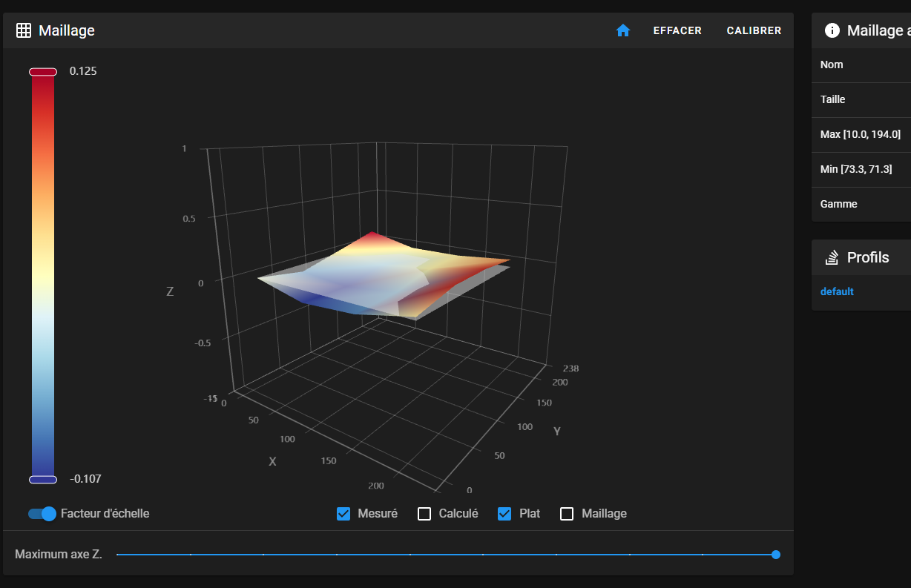
Task: Click the Profils stack icon
Action: [832, 257]
